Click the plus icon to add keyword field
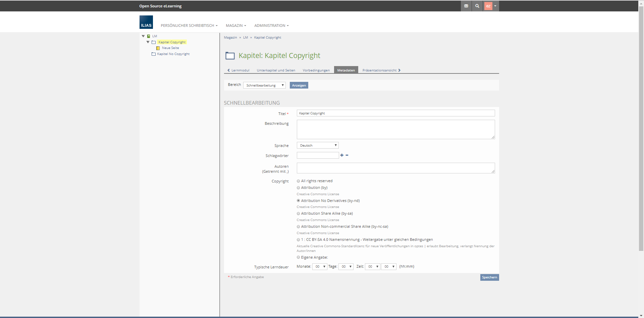The width and height of the screenshot is (644, 318). click(342, 155)
